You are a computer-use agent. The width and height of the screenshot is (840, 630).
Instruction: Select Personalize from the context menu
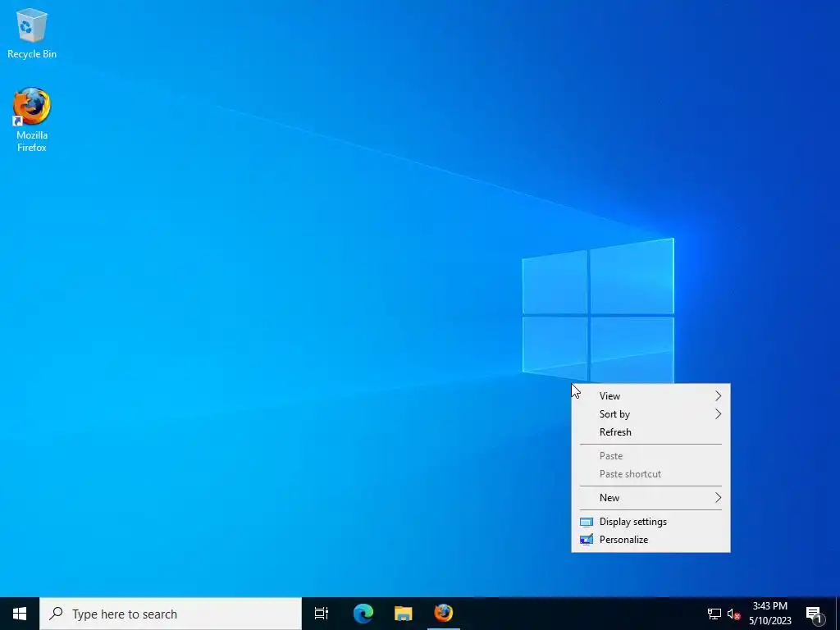(651, 540)
